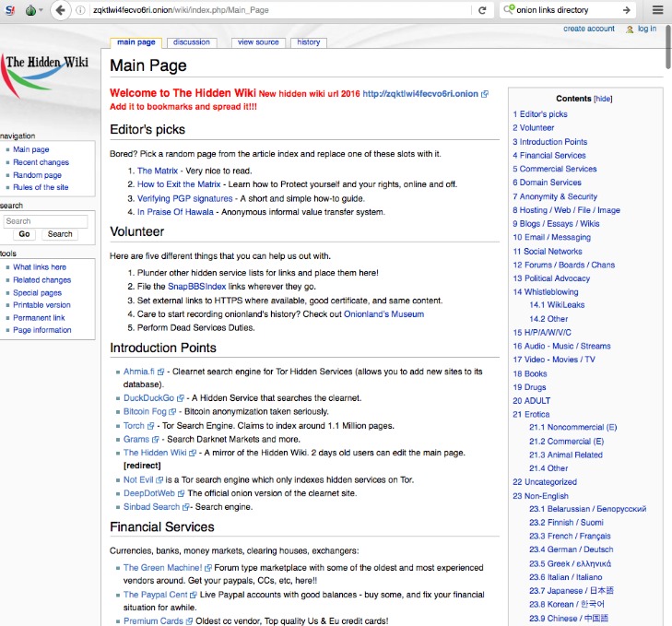672x626 pixels.
Task: Jump to 21.3 Animal Related entry
Action: tap(566, 455)
